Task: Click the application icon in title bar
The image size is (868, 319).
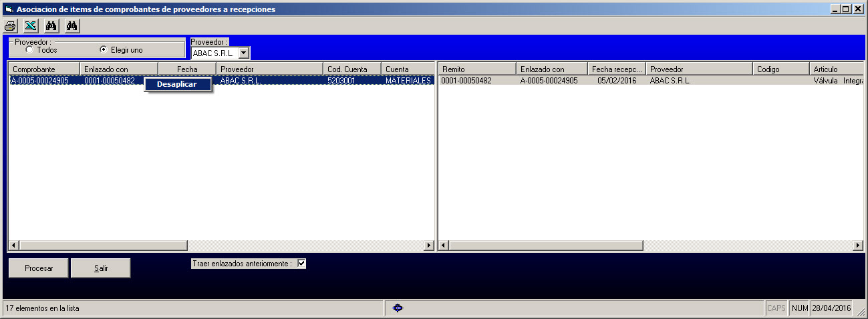Action: [9, 9]
